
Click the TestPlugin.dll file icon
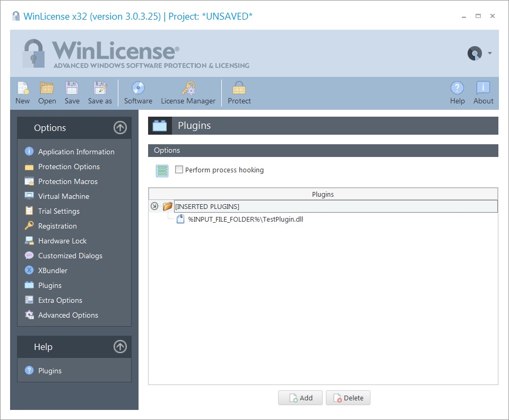tap(180, 219)
